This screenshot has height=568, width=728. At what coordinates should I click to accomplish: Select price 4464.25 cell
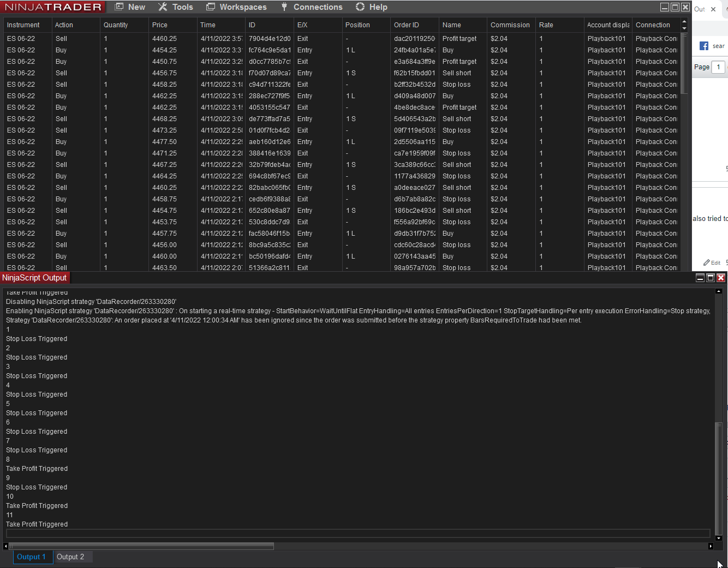click(172, 176)
